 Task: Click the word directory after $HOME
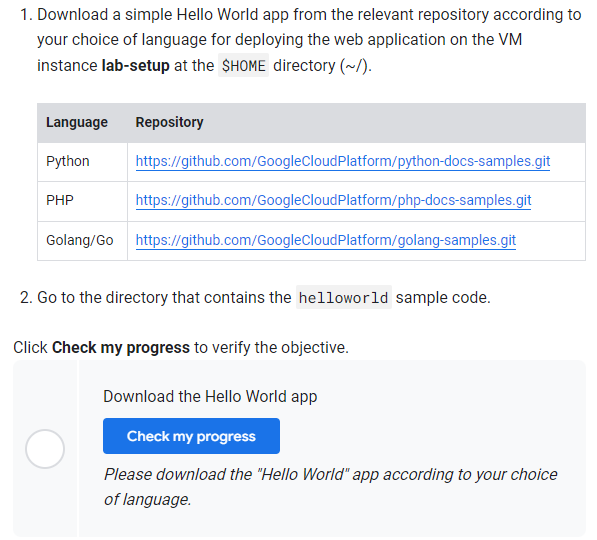click(x=304, y=66)
